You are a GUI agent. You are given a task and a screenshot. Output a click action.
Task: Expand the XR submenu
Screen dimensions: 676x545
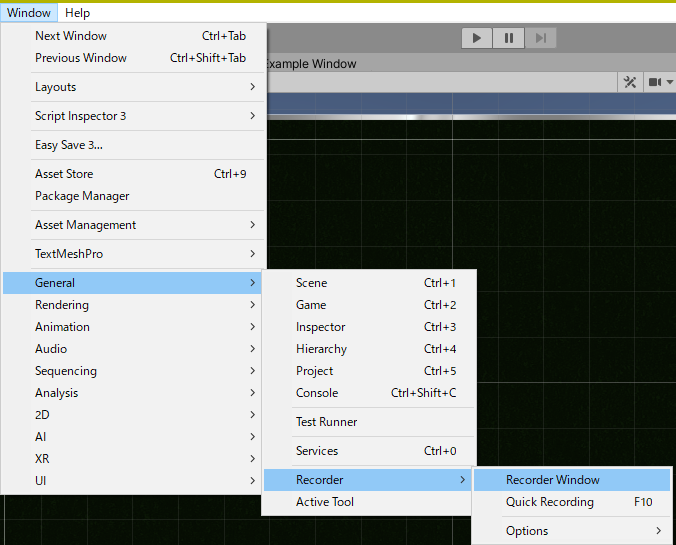point(132,459)
